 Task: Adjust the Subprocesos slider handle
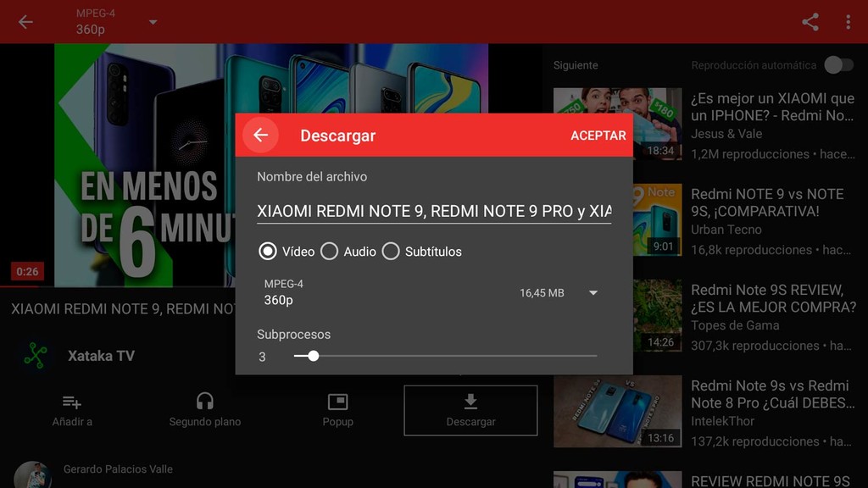tap(314, 356)
